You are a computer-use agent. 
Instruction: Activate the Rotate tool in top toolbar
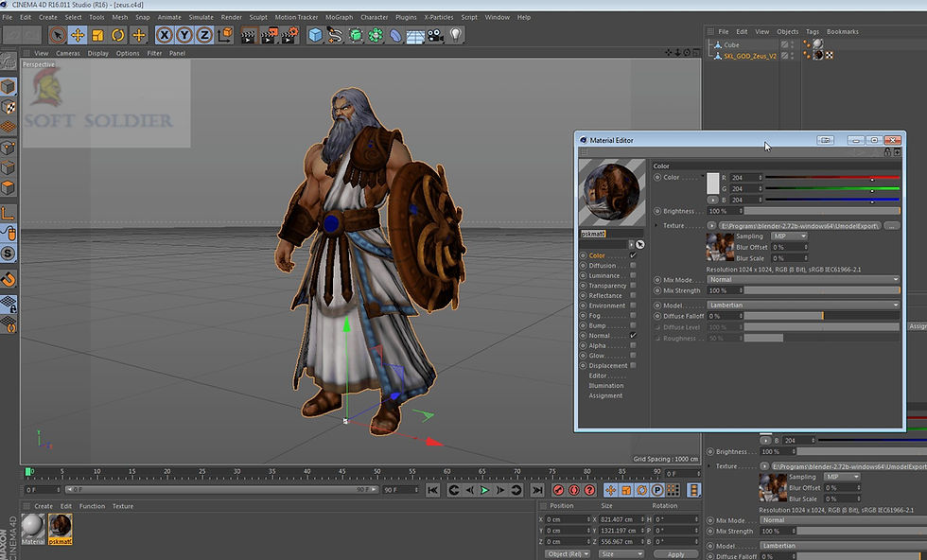click(118, 36)
